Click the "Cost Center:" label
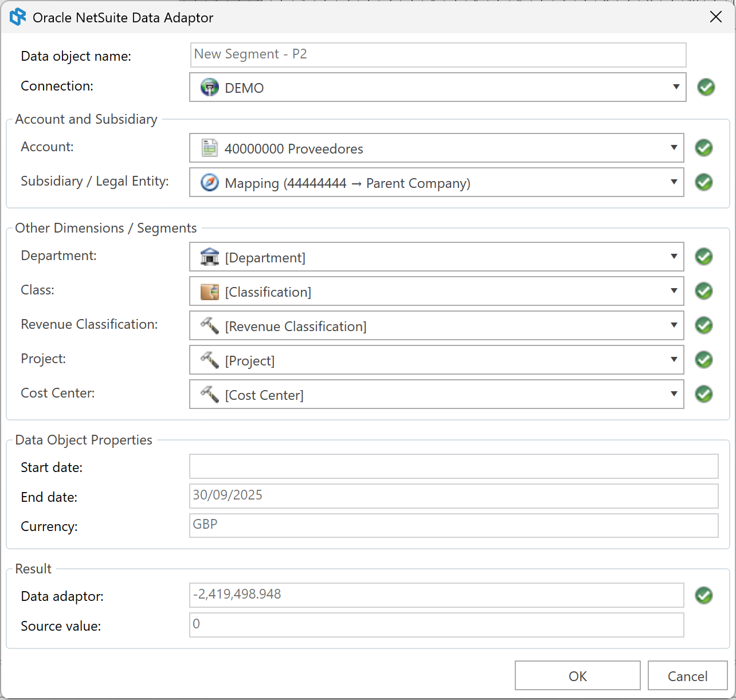 click(x=58, y=393)
